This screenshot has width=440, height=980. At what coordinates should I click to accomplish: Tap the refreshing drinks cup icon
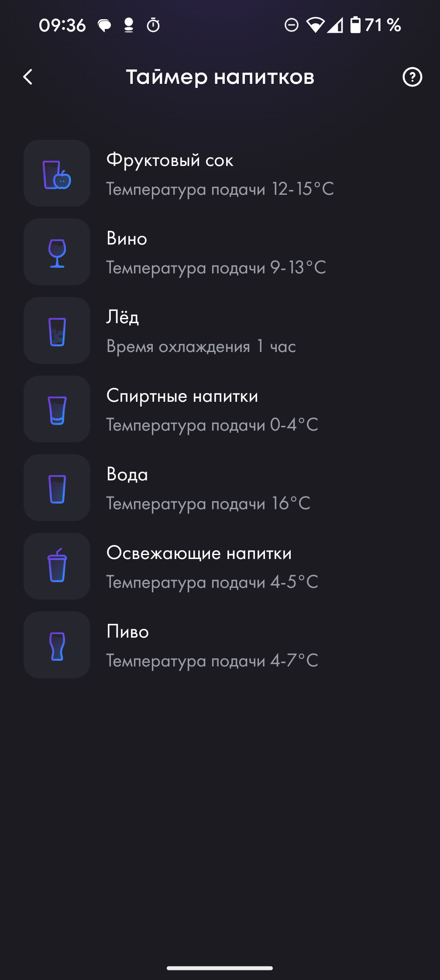57,566
